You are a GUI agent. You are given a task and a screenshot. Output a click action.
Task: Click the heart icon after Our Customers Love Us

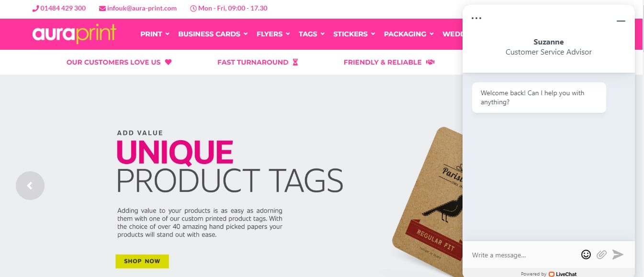coord(168,62)
